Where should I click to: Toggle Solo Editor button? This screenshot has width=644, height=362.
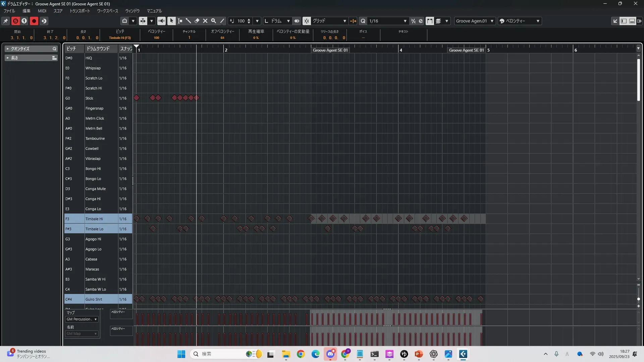pyautogui.click(x=15, y=21)
